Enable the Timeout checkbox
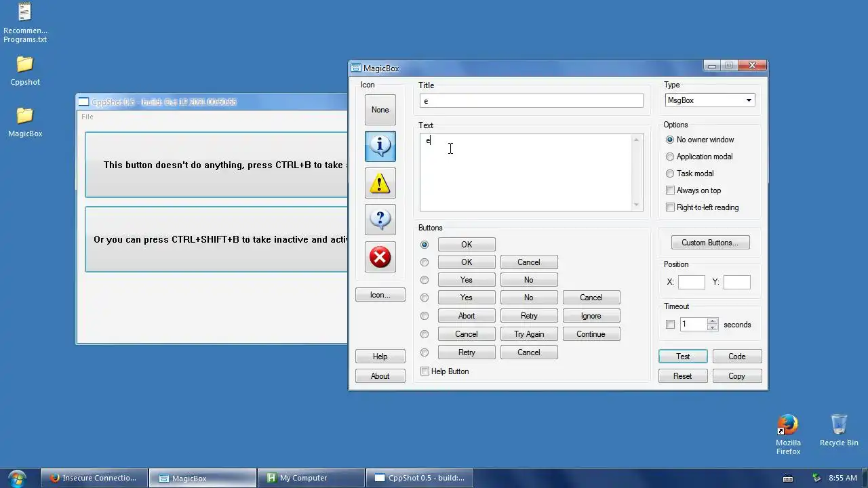Viewport: 868px width, 488px height. [670, 325]
